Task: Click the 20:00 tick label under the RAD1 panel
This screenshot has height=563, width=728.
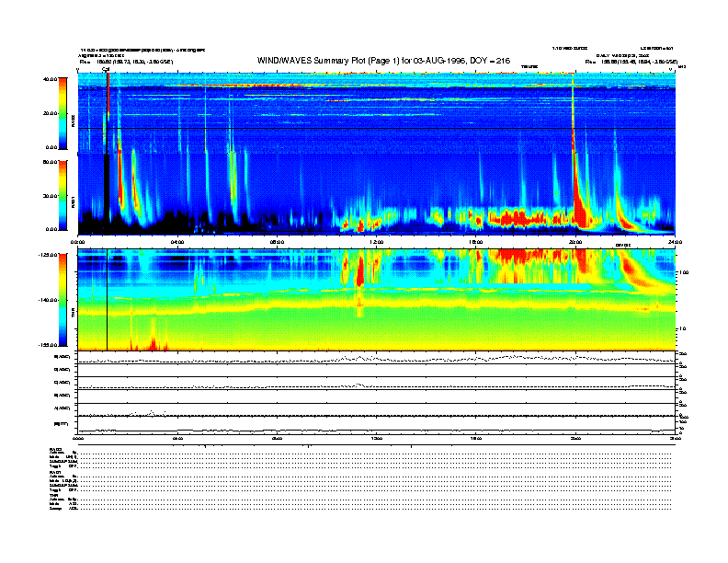Action: click(575, 242)
